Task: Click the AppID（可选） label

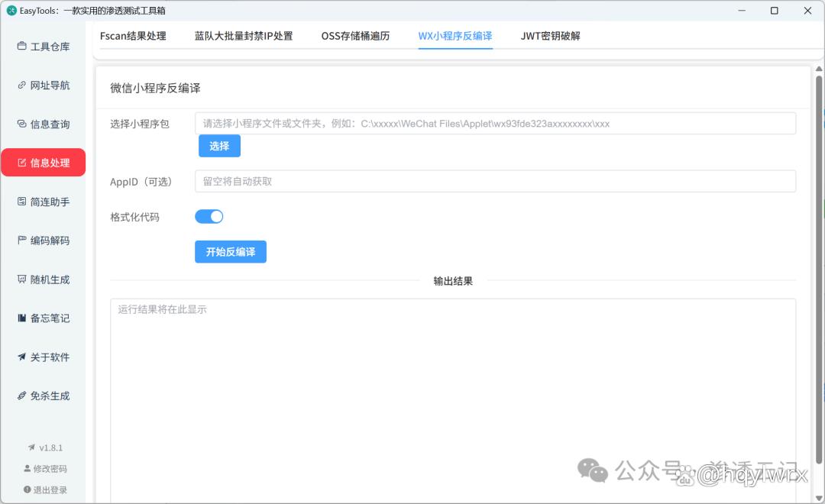Action: (141, 182)
